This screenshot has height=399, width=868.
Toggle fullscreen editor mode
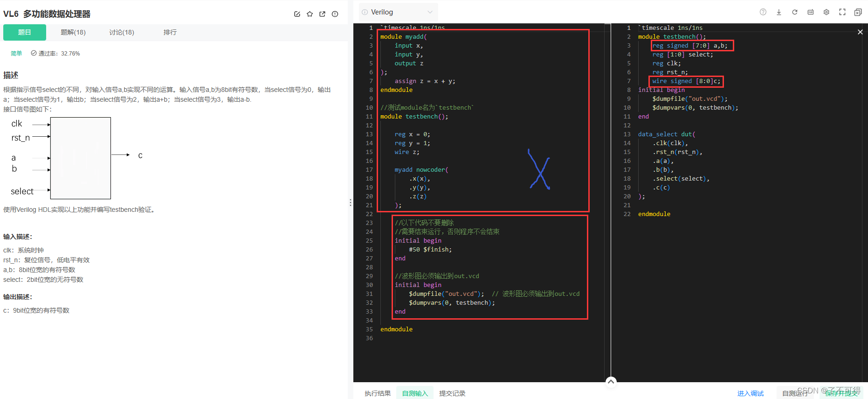pos(842,12)
